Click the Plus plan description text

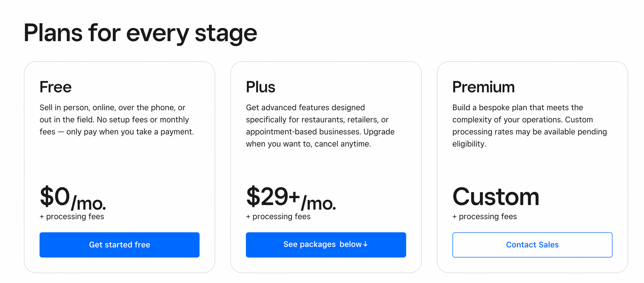coord(320,125)
